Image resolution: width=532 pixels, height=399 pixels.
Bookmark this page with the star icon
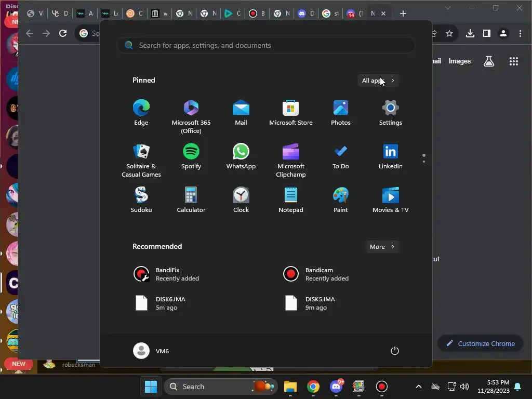tap(449, 33)
